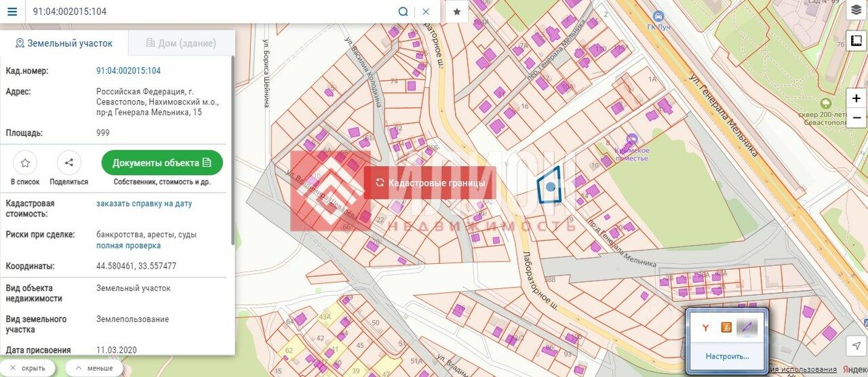Open Настроить... in the tray popup
868x377 pixels.
click(x=727, y=356)
